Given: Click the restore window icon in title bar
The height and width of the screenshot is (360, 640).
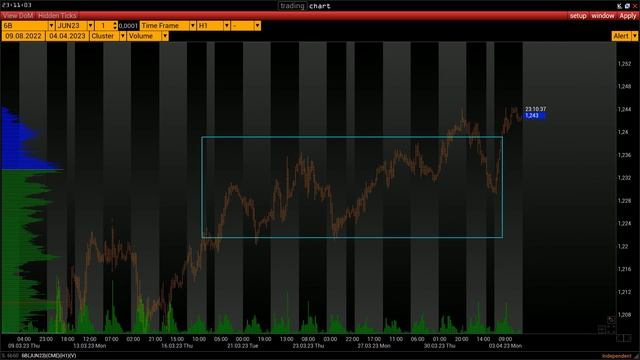Looking at the screenshot, I should coord(627,6).
